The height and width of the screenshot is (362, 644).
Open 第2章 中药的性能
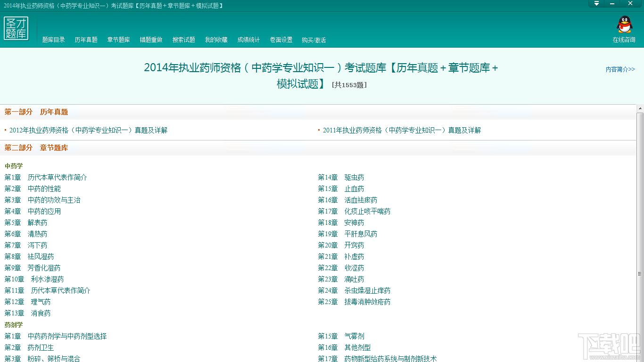pos(33,189)
